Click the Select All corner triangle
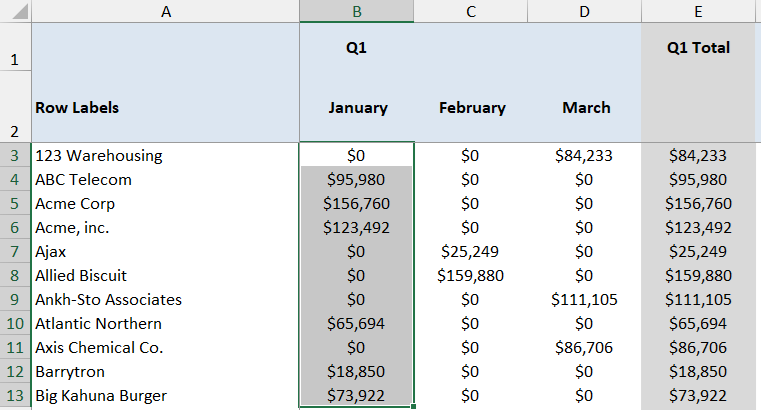The image size is (761, 410). click(x=20, y=11)
